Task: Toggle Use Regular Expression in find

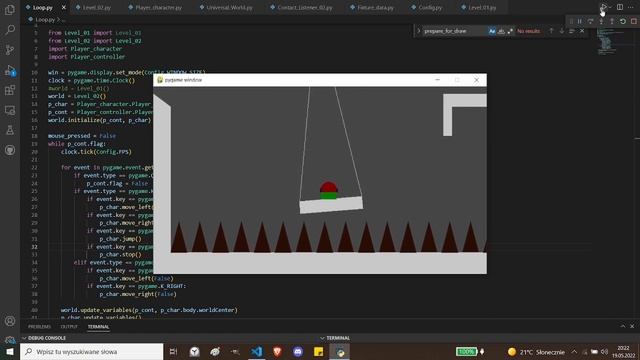Action: click(510, 31)
